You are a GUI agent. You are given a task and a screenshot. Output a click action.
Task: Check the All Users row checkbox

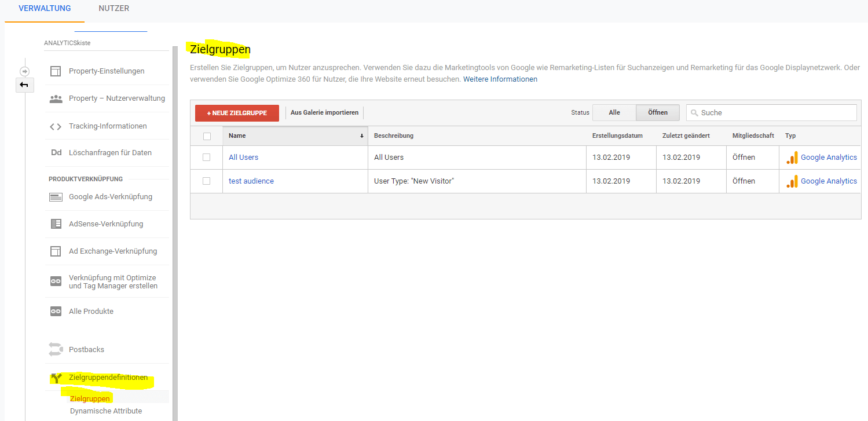tap(206, 158)
